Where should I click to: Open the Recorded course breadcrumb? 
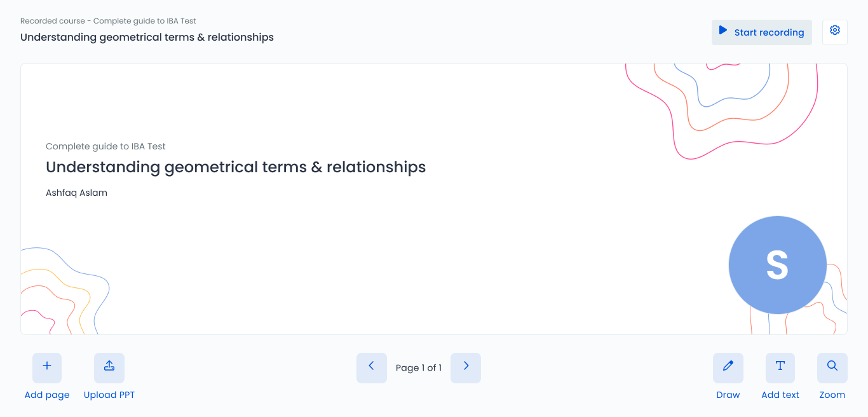click(109, 20)
